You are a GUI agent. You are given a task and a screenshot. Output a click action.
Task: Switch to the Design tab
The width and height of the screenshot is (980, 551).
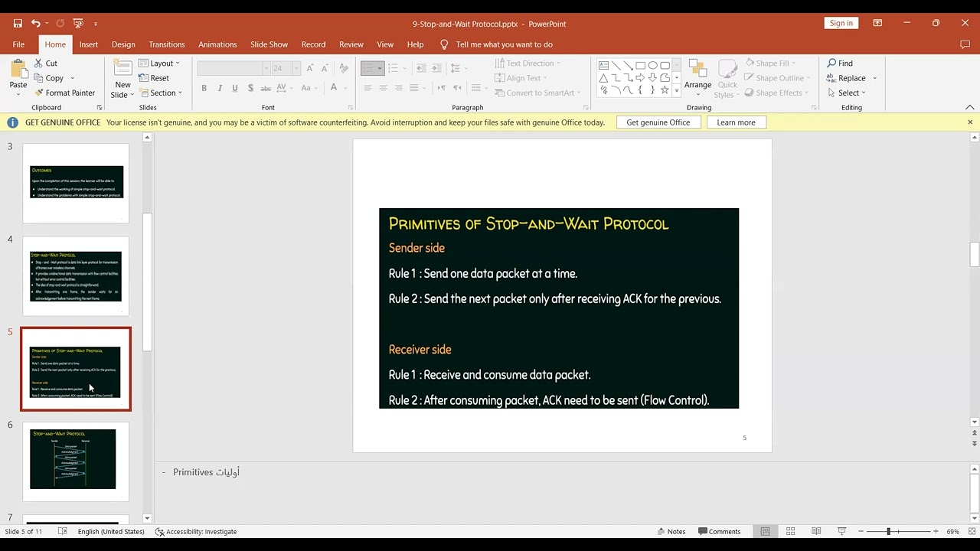click(x=123, y=44)
